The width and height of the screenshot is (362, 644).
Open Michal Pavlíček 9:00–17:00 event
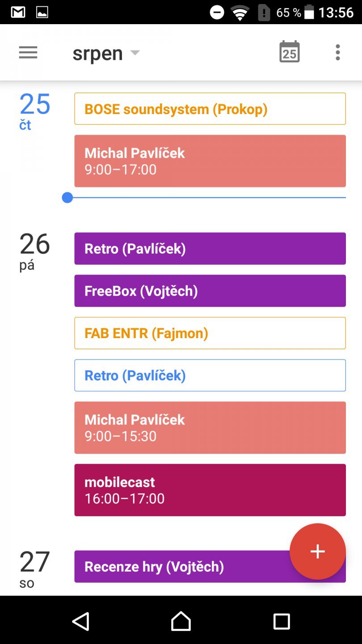tap(210, 161)
